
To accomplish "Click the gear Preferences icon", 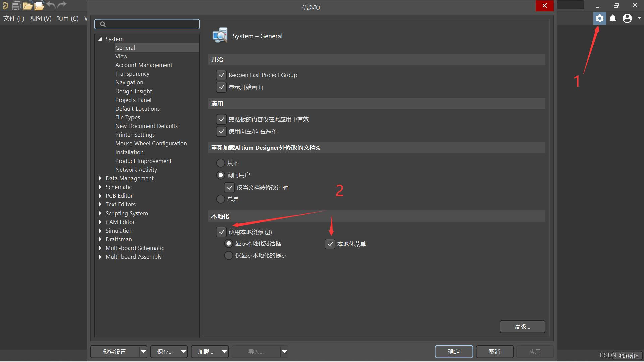I will 599,18.
